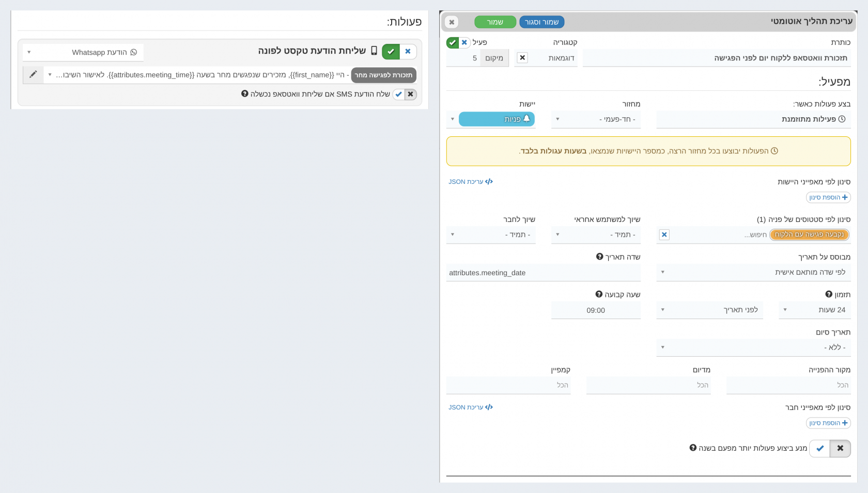The image size is (868, 493).
Task: Click הוספת סינון under סינון לפי מאפייני היישות
Action: (828, 197)
